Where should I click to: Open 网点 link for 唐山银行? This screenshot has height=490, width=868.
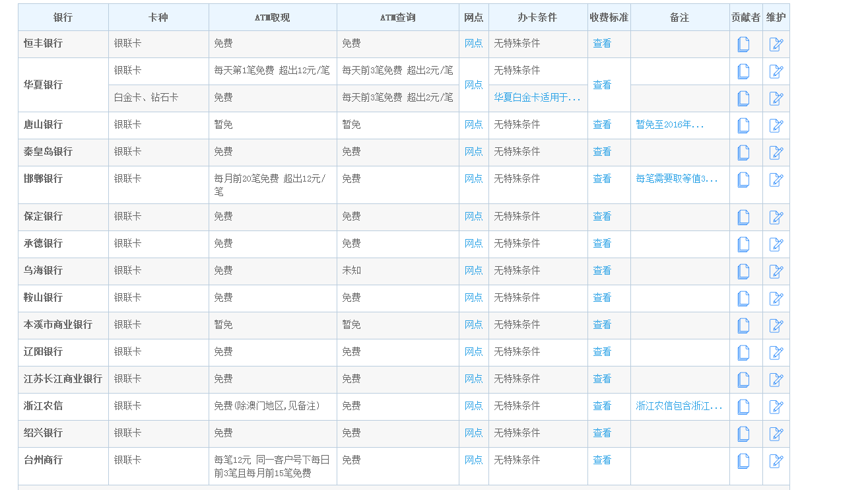tap(473, 124)
